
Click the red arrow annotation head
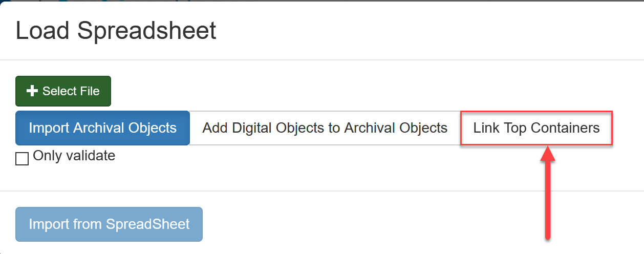click(548, 155)
